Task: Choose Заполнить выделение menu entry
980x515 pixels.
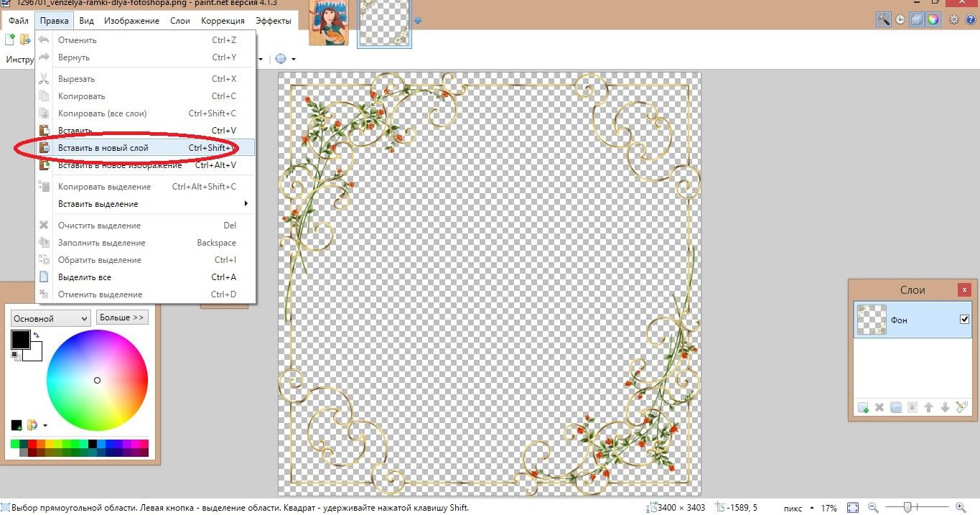Action: point(146,243)
